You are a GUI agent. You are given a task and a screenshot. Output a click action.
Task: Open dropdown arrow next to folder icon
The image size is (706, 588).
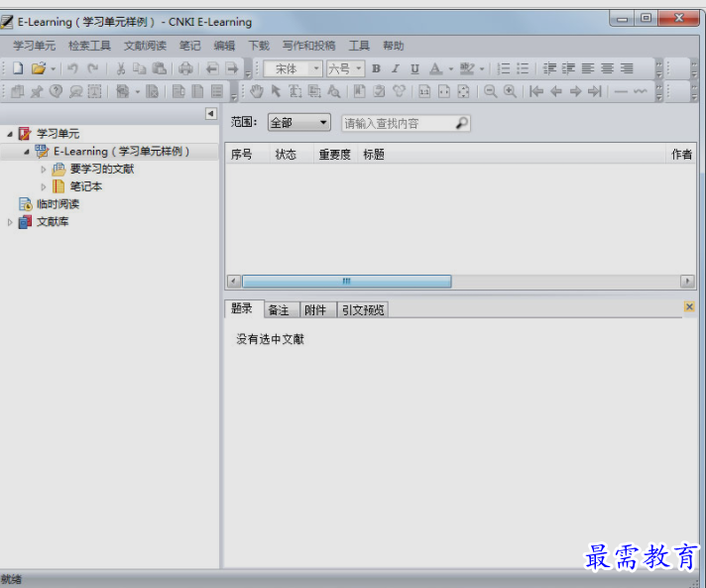pyautogui.click(x=54, y=68)
